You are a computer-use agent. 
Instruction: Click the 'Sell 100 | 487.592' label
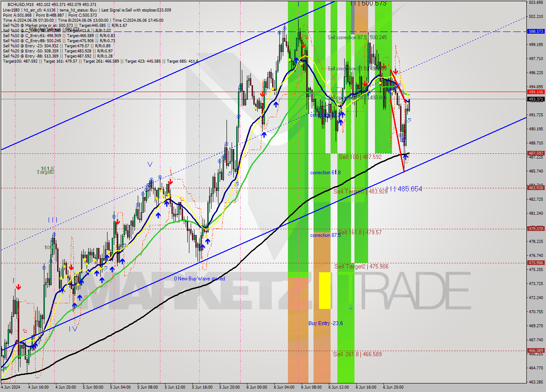click(360, 157)
